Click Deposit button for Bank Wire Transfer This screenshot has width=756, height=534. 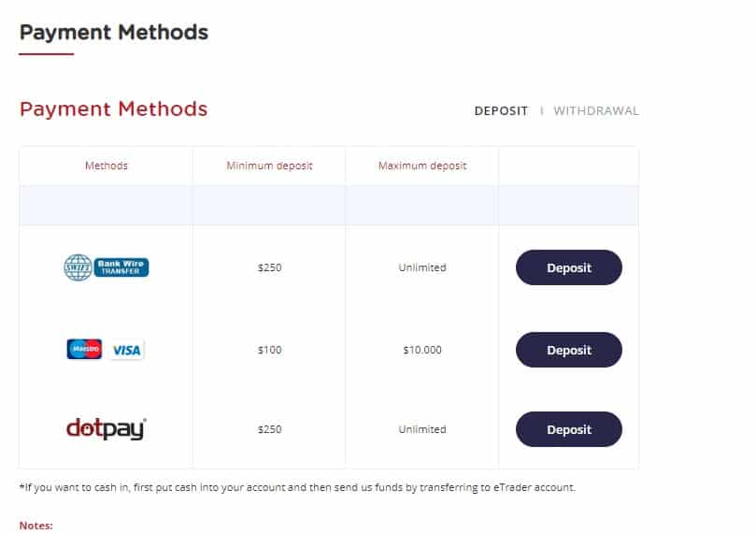tap(569, 267)
